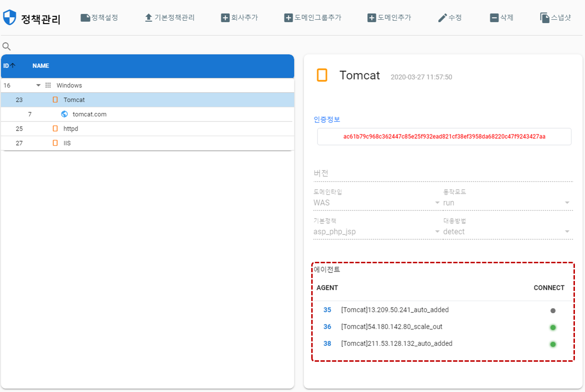This screenshot has height=392, width=585.
Task: Click the grid icon beside Windows
Action: point(48,86)
